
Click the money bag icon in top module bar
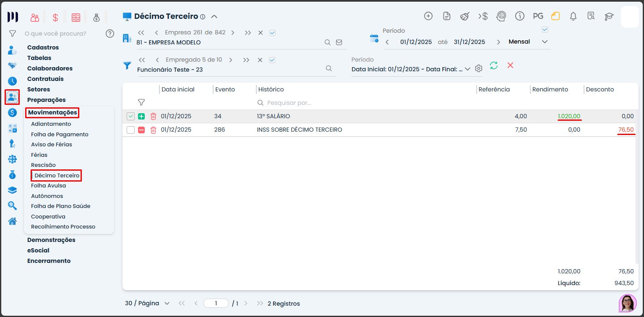click(x=96, y=17)
